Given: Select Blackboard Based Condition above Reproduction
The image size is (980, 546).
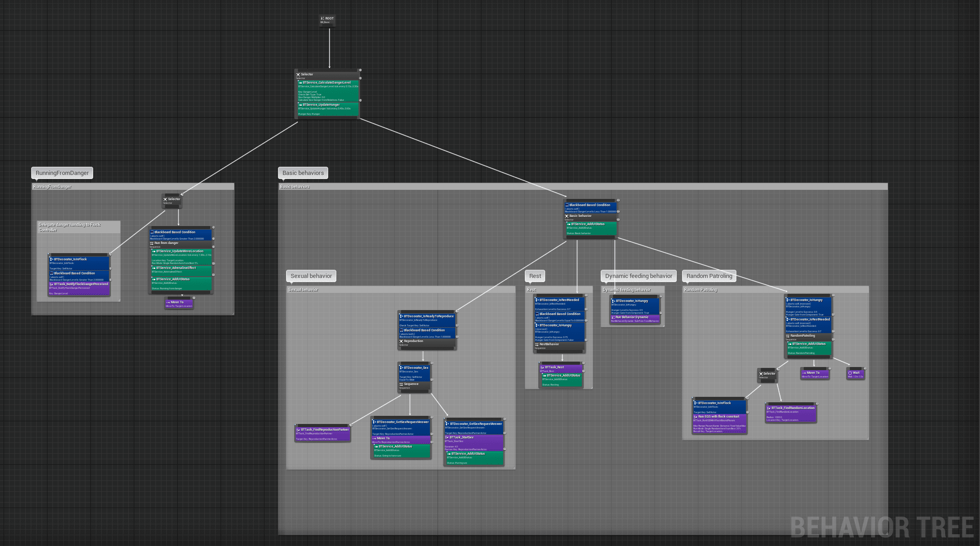Looking at the screenshot, I should click(427, 333).
